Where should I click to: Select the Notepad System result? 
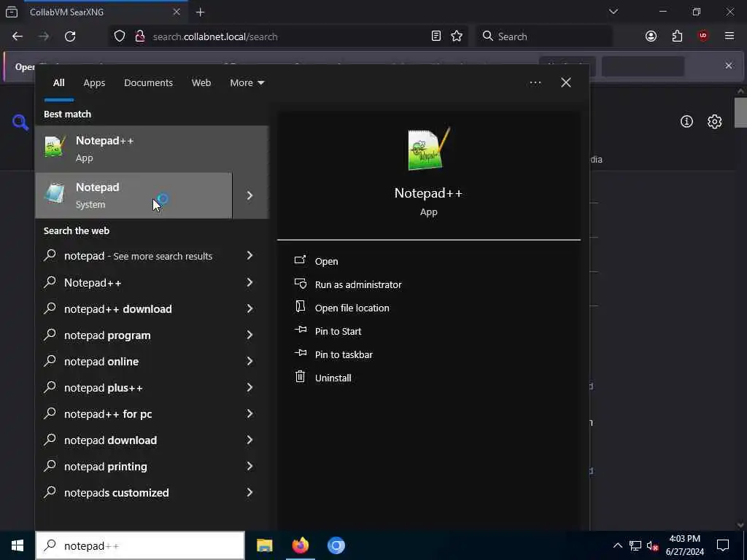(133, 195)
